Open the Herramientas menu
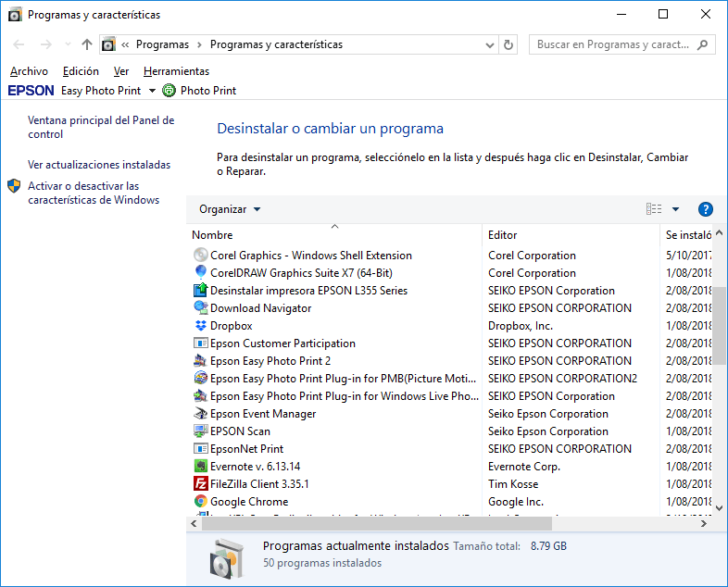This screenshot has height=587, width=728. 176,71
